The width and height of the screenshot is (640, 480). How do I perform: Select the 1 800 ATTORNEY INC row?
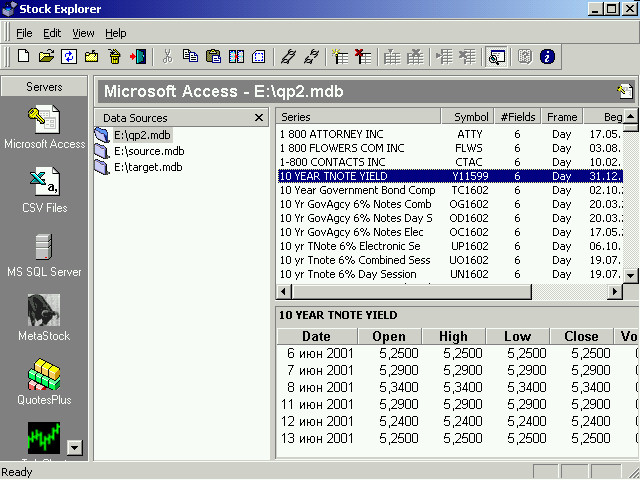(450, 134)
